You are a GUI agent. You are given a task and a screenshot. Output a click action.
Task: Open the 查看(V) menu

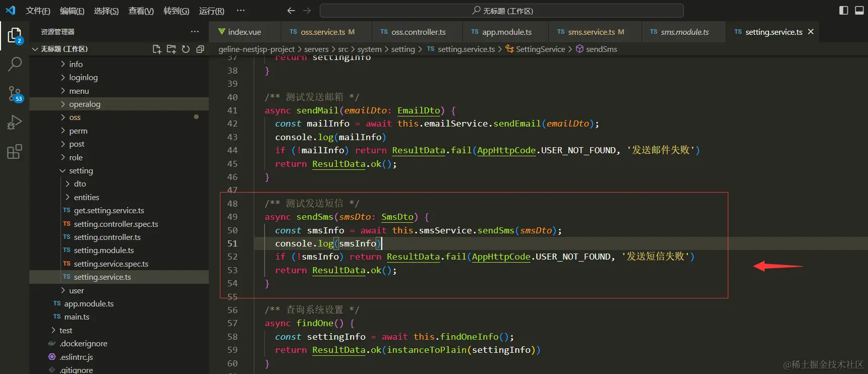pos(141,11)
